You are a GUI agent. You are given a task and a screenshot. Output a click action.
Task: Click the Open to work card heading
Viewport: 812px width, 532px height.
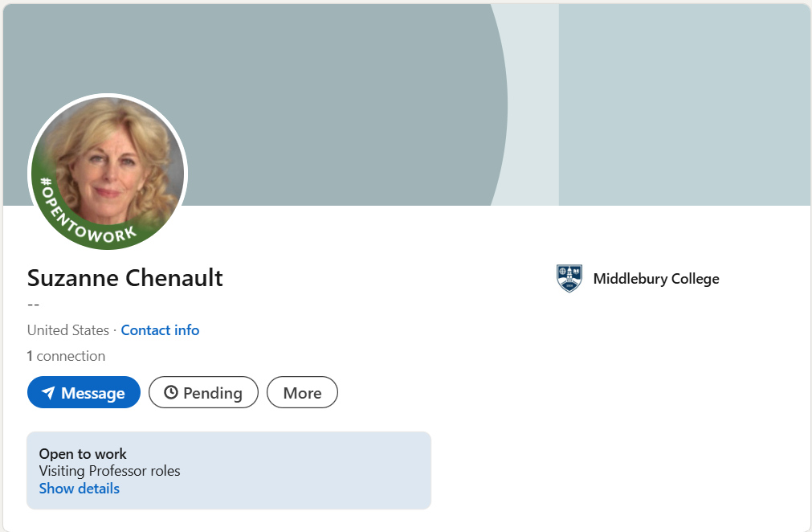click(x=83, y=454)
